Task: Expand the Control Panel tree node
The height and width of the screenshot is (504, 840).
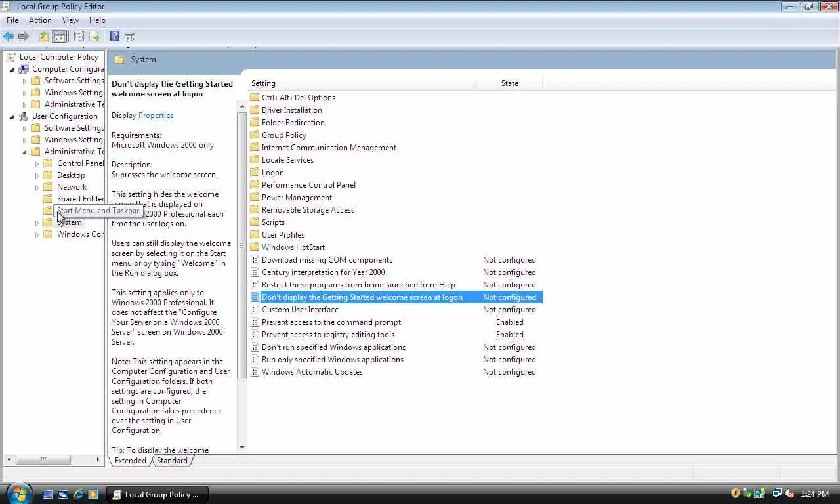Action: (37, 164)
